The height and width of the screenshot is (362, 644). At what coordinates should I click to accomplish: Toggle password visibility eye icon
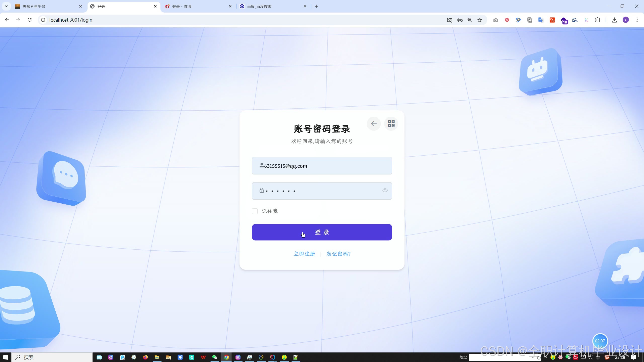[x=385, y=190]
